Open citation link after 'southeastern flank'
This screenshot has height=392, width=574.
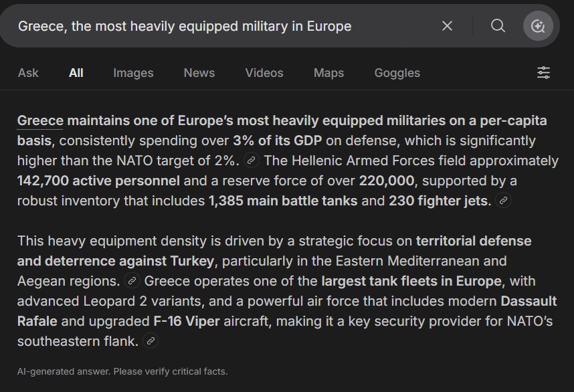(x=151, y=340)
